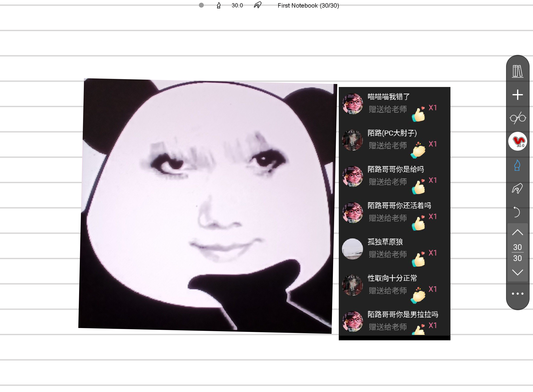
Task: Click avatar next to 陌路哥哥你是男拉拉吗
Action: click(352, 321)
